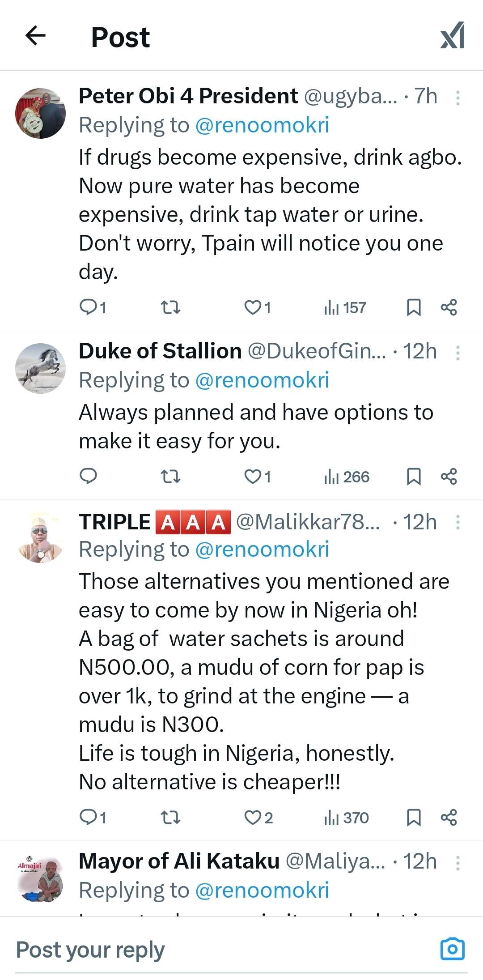Bookmark the TRIPLE AAA reply
483x980 pixels.
click(414, 818)
